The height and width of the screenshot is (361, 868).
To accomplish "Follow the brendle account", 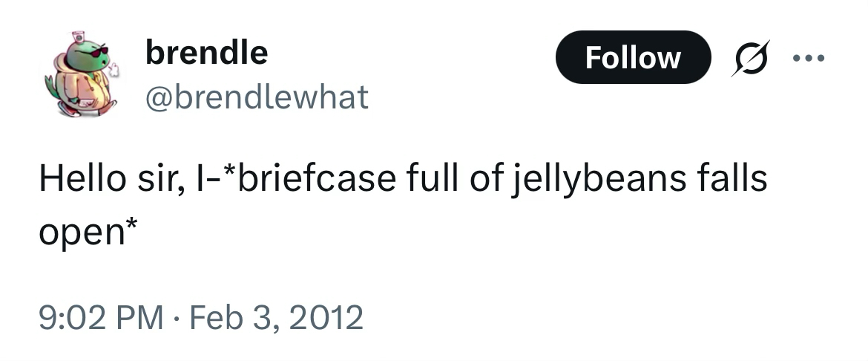I will pyautogui.click(x=632, y=58).
